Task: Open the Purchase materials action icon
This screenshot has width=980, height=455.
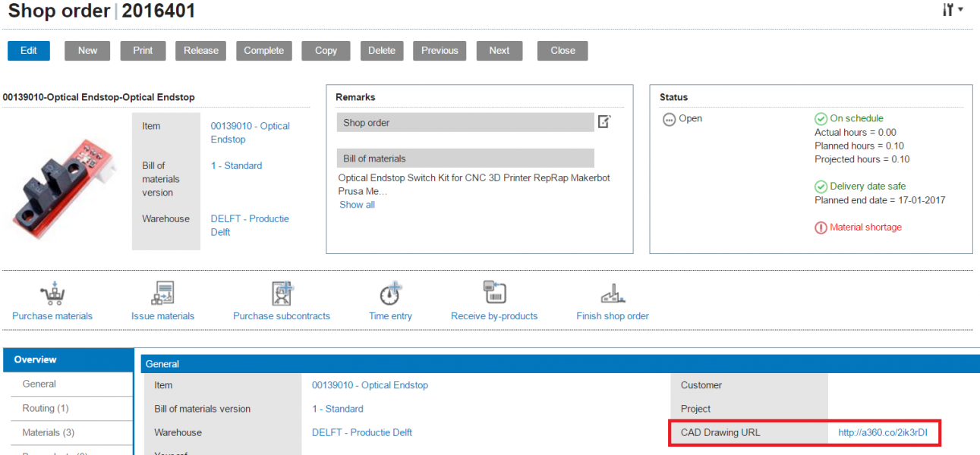Action: (52, 294)
